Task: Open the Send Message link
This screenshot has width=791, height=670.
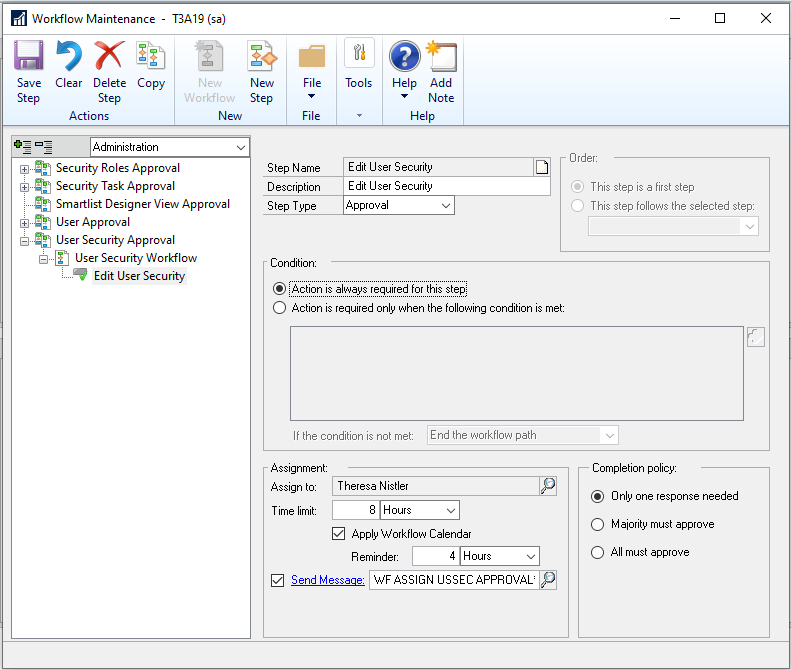Action: pos(327,580)
